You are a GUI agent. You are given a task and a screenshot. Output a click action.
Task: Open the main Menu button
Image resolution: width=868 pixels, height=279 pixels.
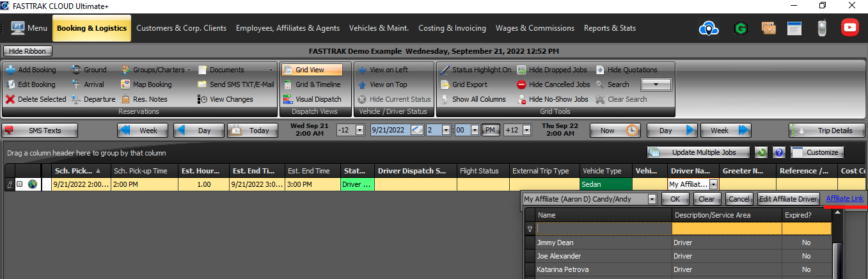tap(29, 28)
